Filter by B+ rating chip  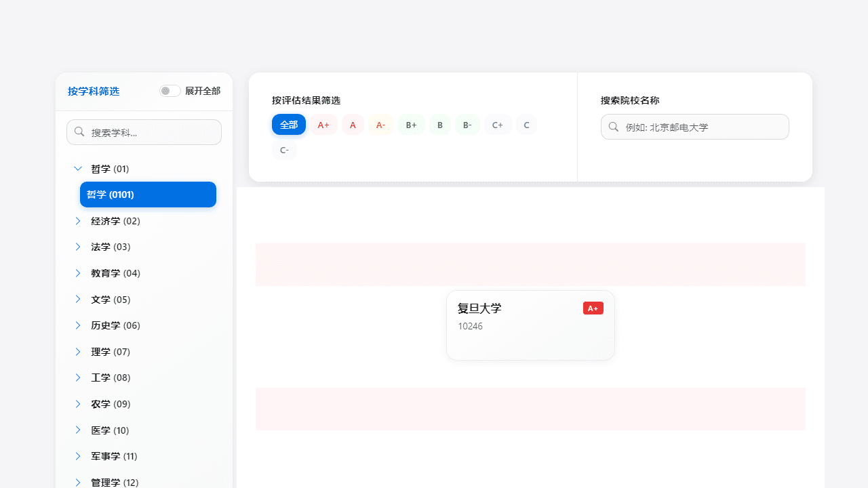pyautogui.click(x=412, y=125)
